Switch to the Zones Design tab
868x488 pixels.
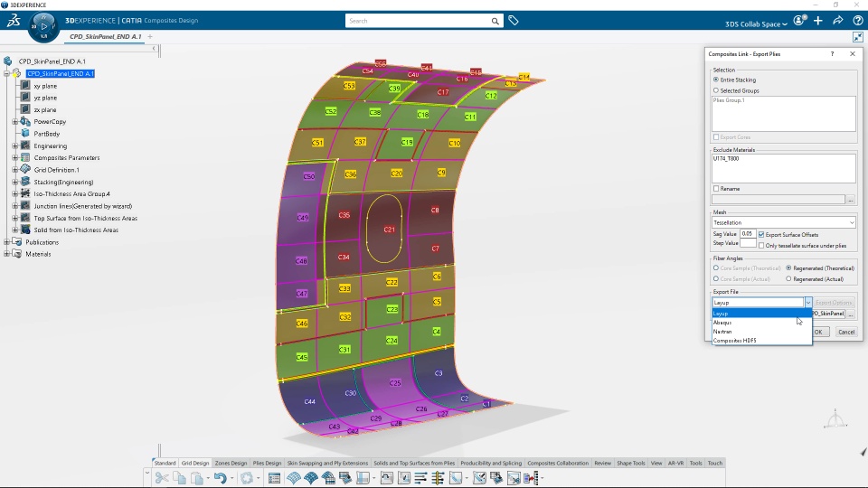231,463
